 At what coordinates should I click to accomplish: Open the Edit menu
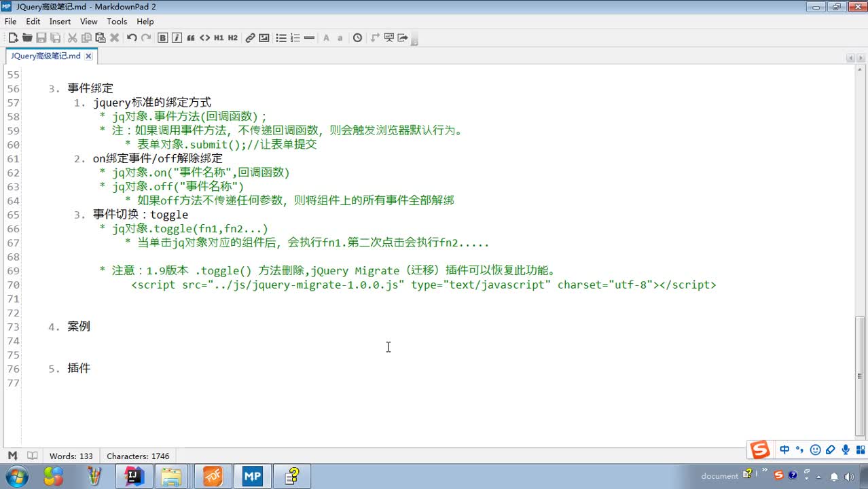(x=33, y=22)
